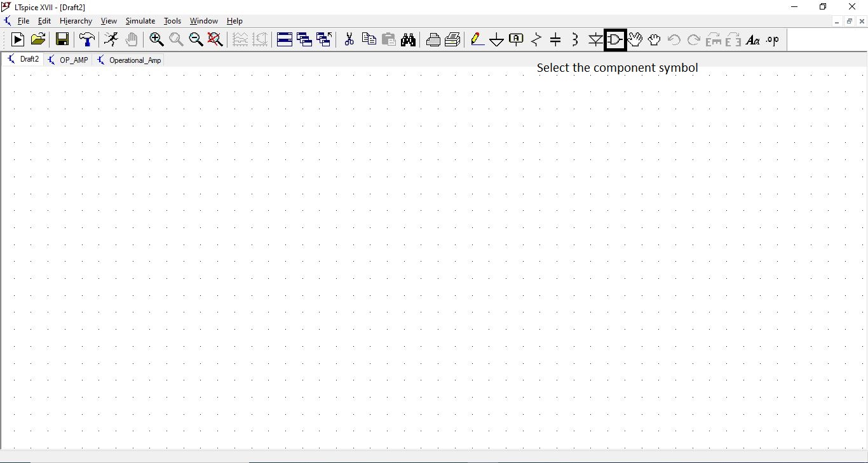Switch to the OP_AMP tab

click(68, 60)
